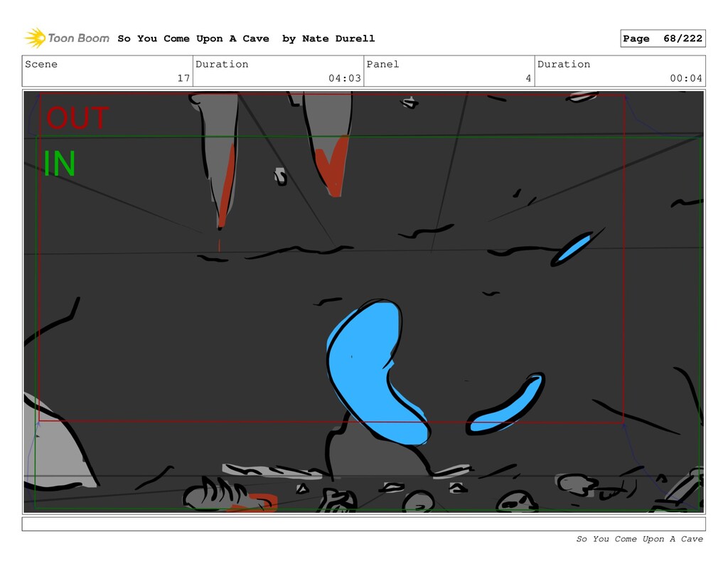Click the scene number '17'
This screenshot has width=728, height=564.
pos(183,78)
